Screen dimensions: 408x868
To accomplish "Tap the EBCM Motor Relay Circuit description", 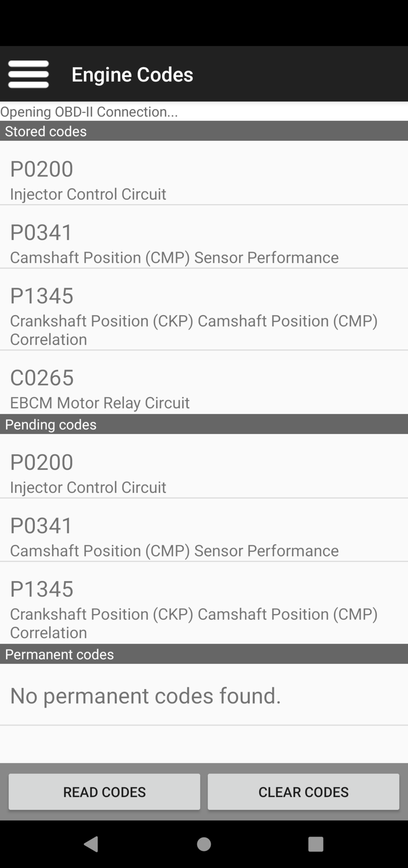I will tap(100, 403).
